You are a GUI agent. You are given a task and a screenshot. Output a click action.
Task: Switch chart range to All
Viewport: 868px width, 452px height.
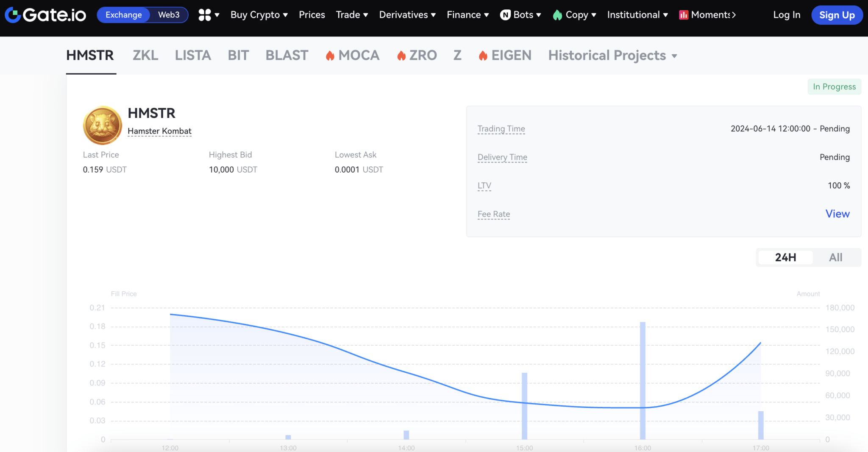tap(835, 257)
